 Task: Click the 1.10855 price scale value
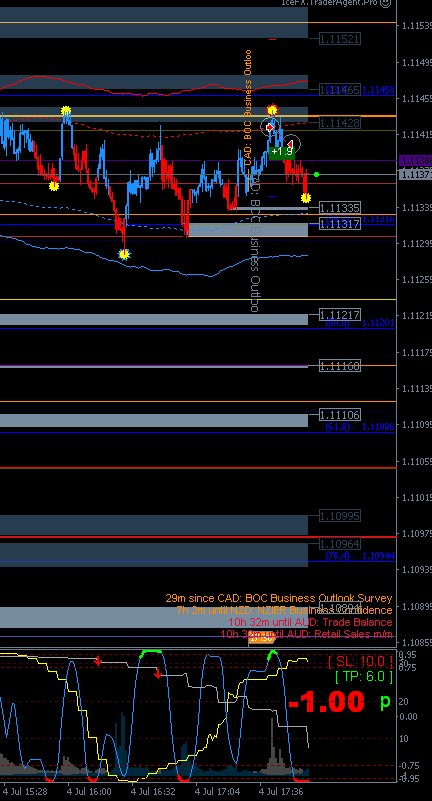tap(417, 643)
